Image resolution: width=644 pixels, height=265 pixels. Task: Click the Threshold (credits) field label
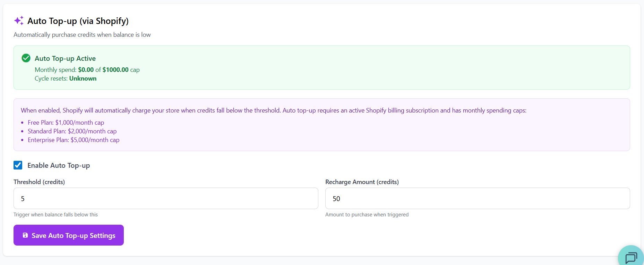tap(39, 182)
